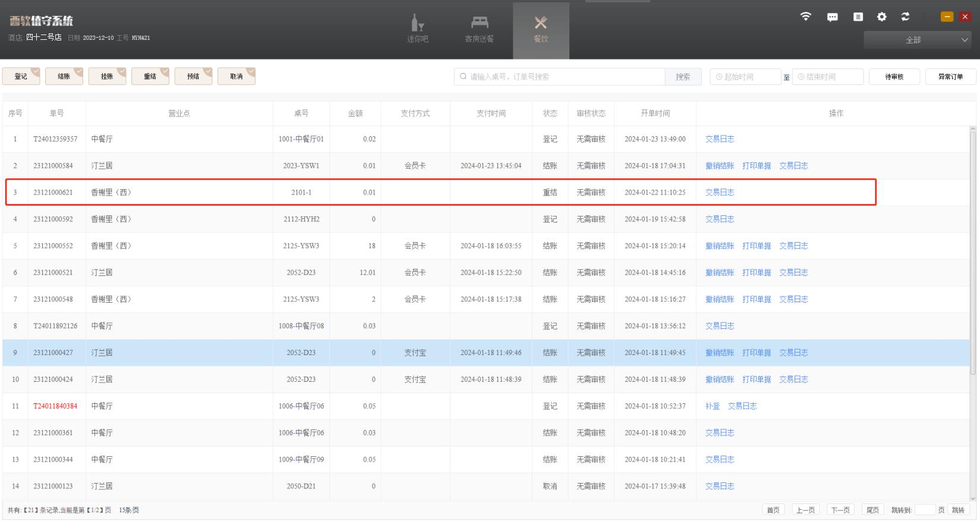Click the table's vertical scrollbar
The width and height of the screenshot is (980, 524).
(x=973, y=250)
